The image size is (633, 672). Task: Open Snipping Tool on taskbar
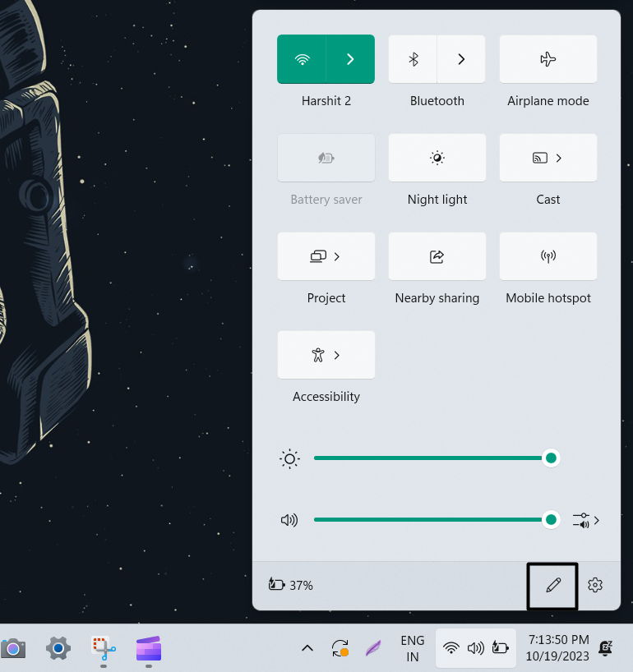pyautogui.click(x=104, y=648)
